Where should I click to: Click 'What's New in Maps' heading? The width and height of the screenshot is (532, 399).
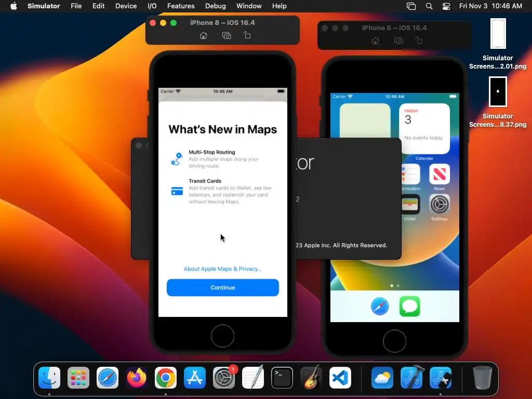coord(222,129)
